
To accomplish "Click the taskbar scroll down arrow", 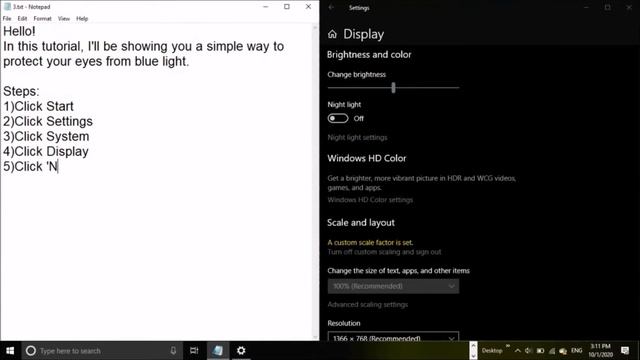I will 473,355.
